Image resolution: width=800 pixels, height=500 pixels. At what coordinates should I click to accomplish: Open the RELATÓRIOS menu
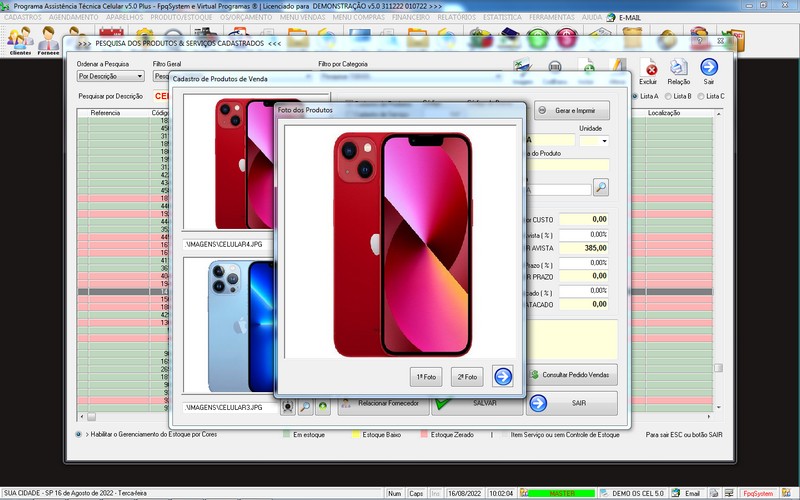point(457,17)
